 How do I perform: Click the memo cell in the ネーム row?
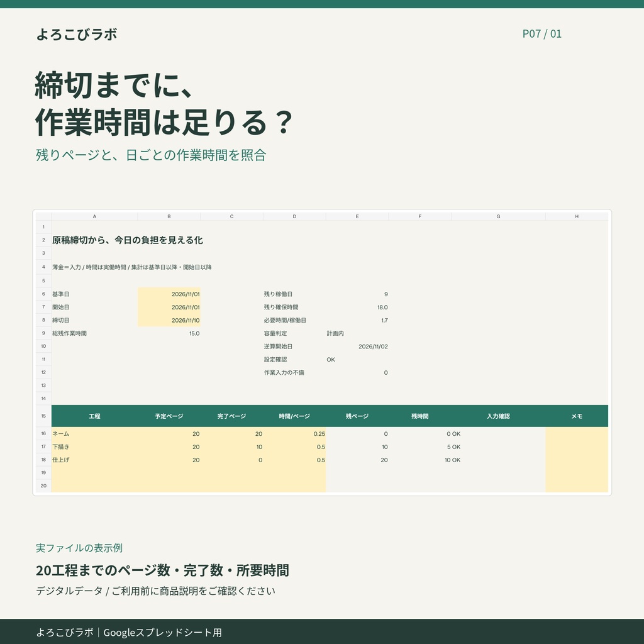click(577, 434)
